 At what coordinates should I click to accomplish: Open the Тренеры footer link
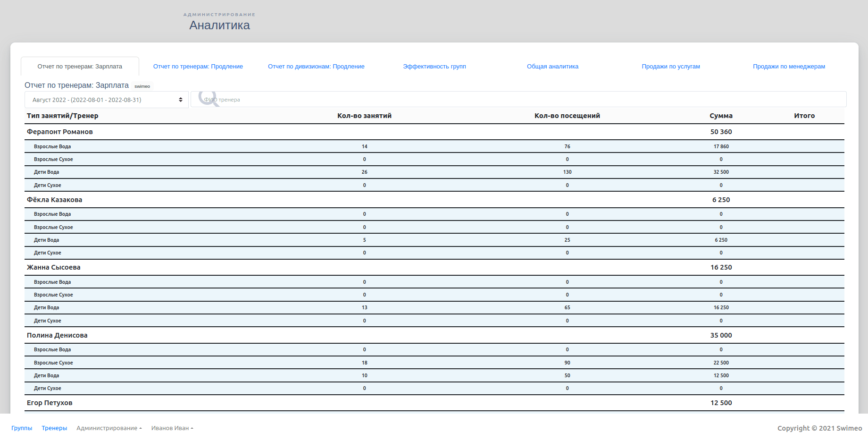(54, 428)
